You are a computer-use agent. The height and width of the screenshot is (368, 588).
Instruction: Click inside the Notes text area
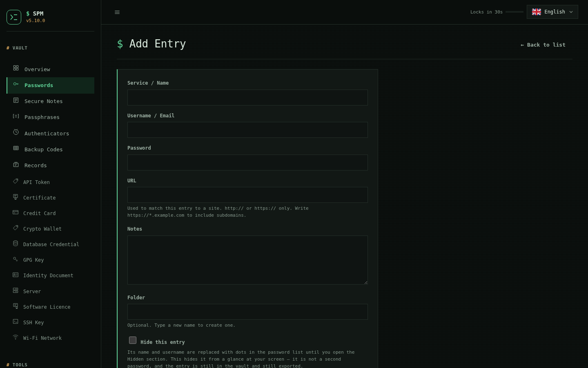[247, 260]
